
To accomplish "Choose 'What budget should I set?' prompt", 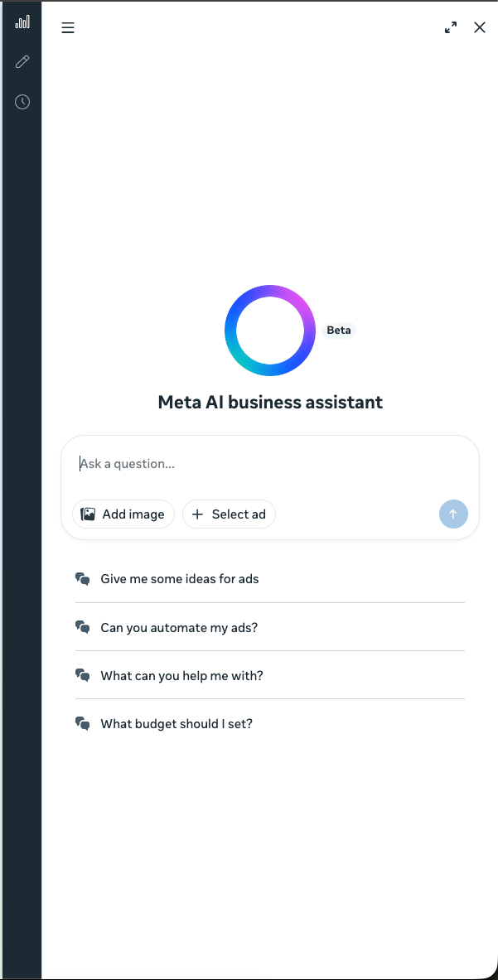I will tap(176, 723).
